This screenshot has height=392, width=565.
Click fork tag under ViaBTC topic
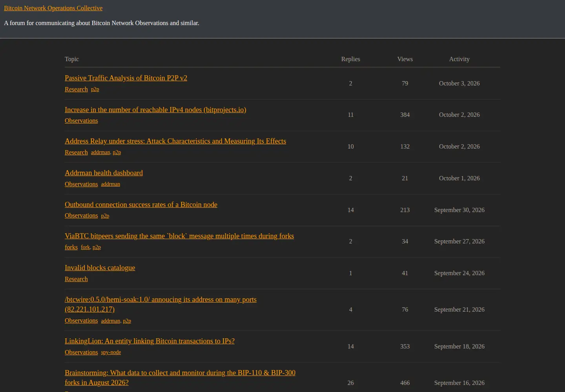click(x=85, y=247)
